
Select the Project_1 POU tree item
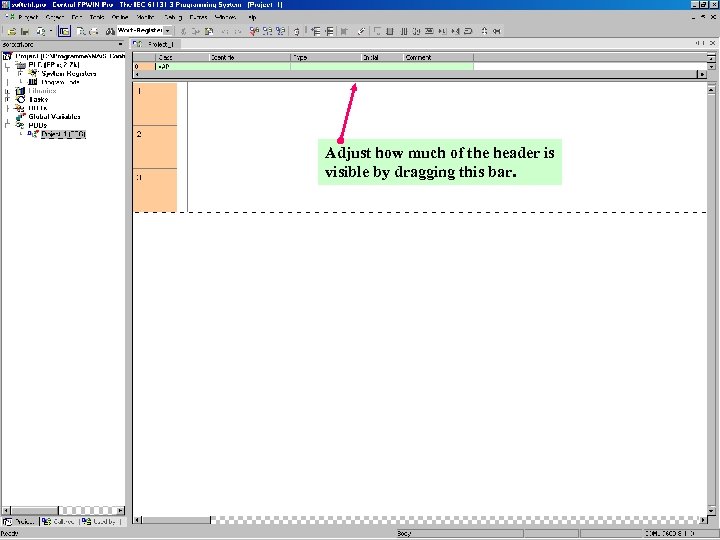(63, 134)
